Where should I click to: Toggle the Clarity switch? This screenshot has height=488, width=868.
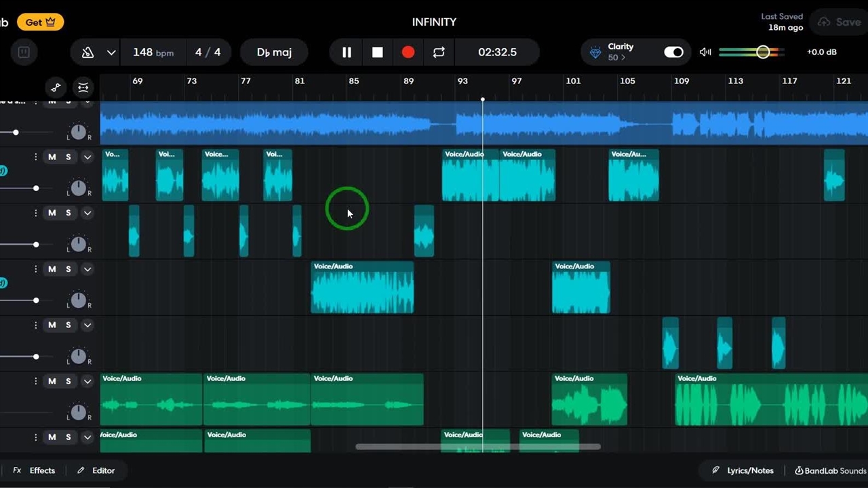673,52
